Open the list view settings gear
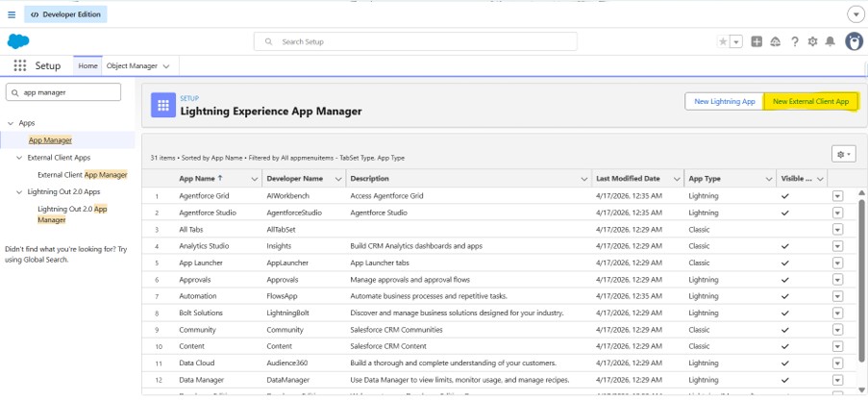The width and height of the screenshot is (868, 401). coord(844,154)
